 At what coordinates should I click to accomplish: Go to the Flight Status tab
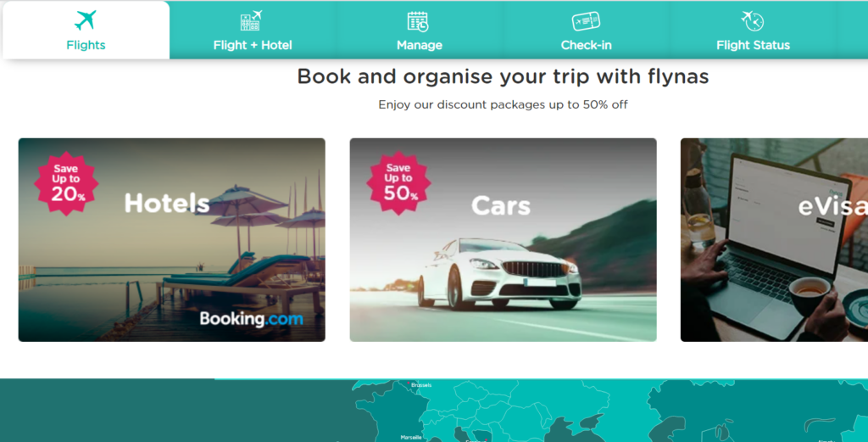coord(753,30)
